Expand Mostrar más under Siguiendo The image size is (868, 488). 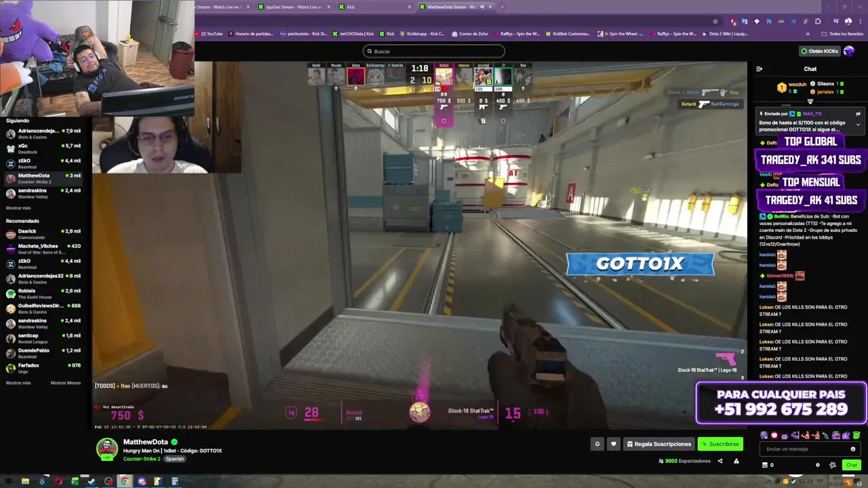[18, 208]
